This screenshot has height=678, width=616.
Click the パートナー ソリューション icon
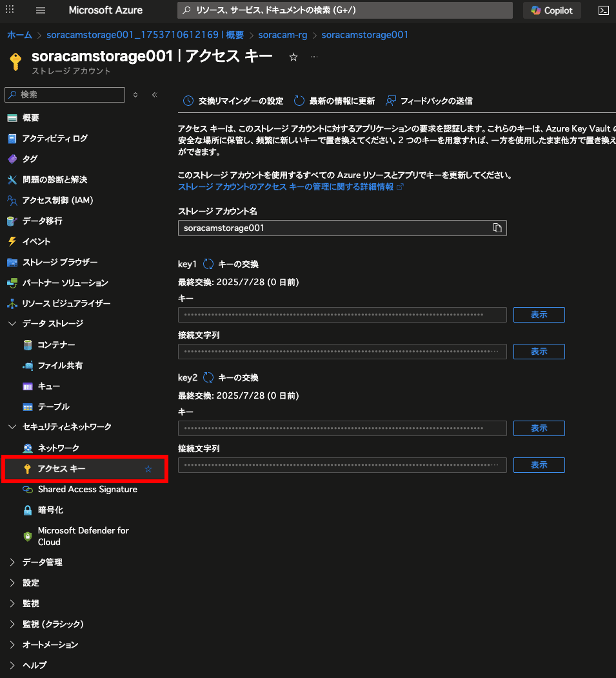point(12,283)
